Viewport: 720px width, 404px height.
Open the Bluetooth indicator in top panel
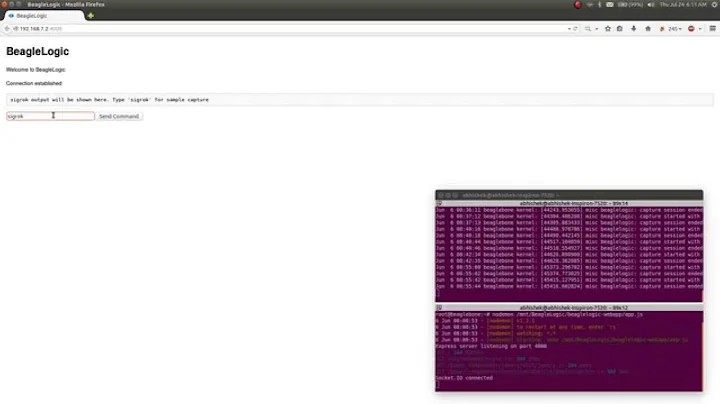[600, 5]
